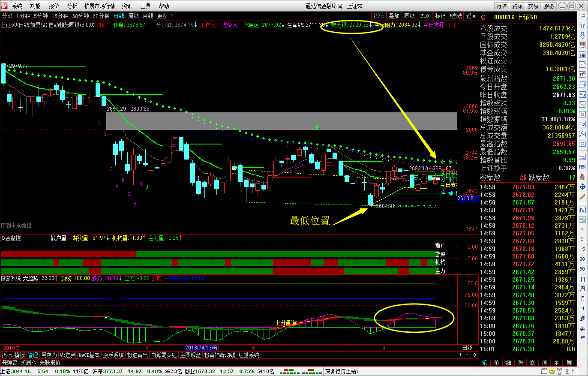Image resolution: width=588 pixels, height=376 pixels.
Task: Click the red square icon after 今日支撑
Action: pos(454,25)
